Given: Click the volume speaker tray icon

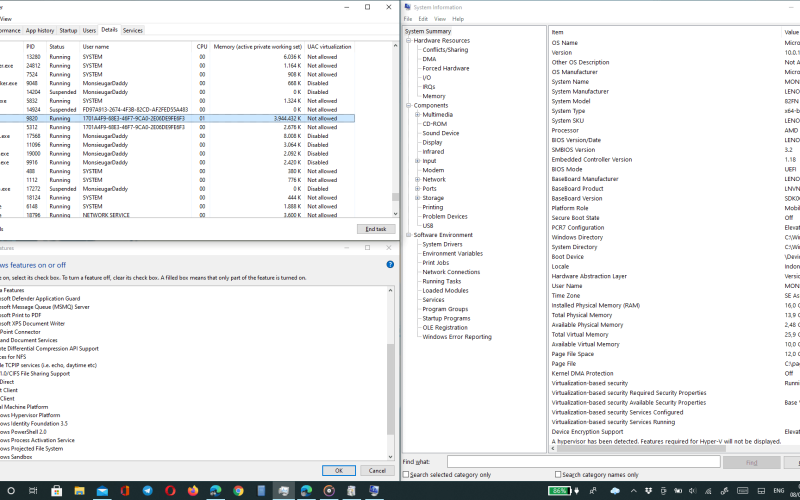Looking at the screenshot, I should coord(692,491).
